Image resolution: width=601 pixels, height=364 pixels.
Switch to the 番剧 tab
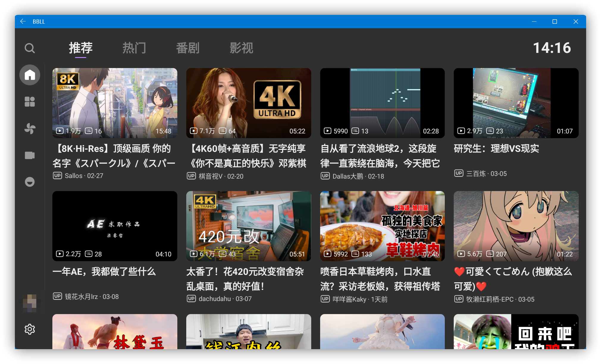pos(187,48)
